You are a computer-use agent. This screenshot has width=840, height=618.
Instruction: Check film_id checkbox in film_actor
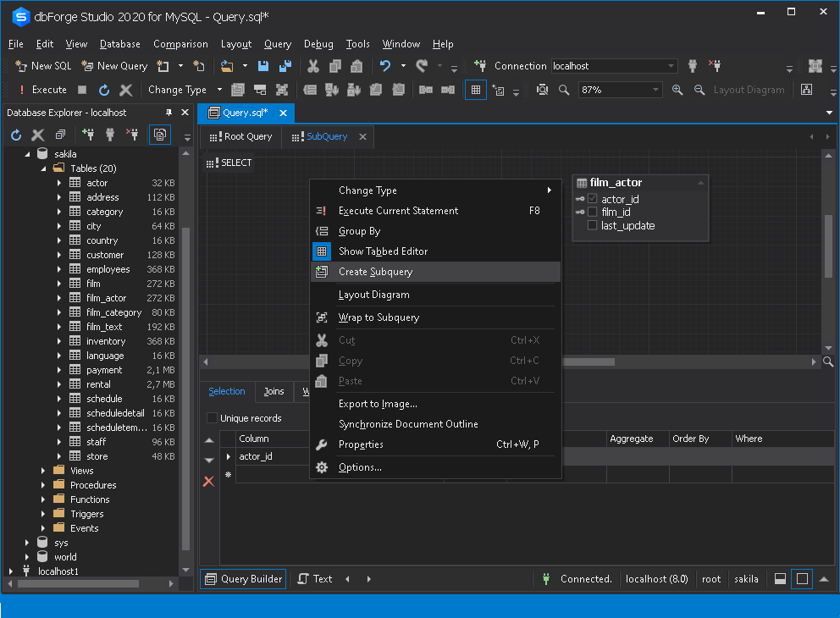pyautogui.click(x=592, y=212)
